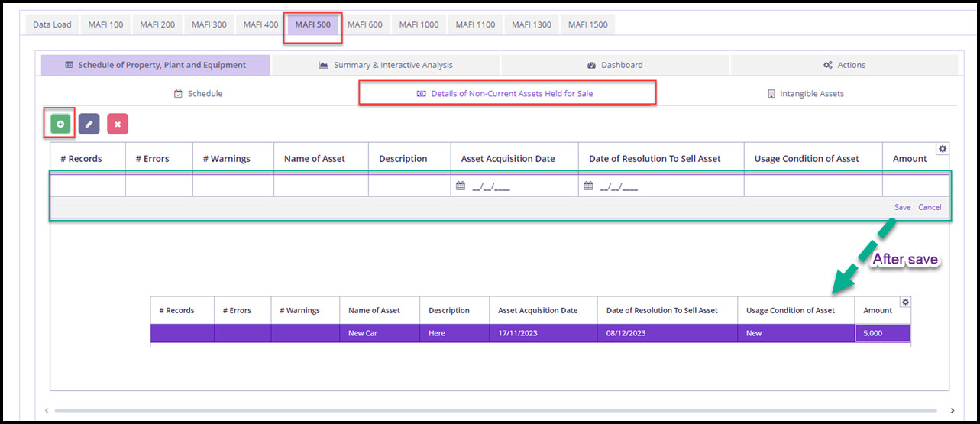The image size is (980, 424).
Task: Click the Save link in edit row
Action: [902, 207]
